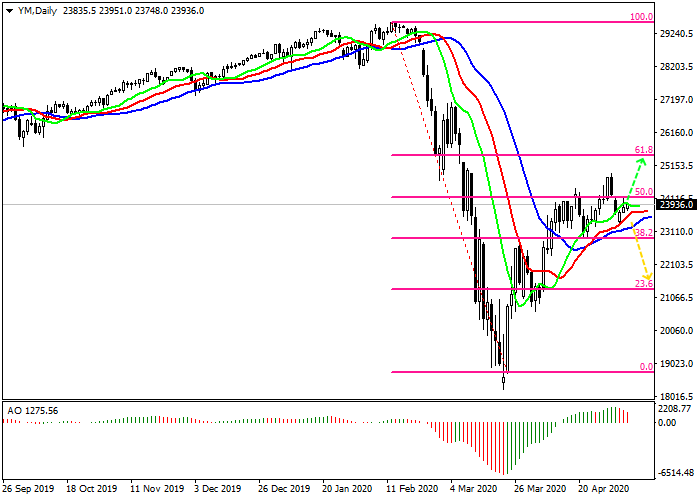This screenshot has width=700, height=500.
Task: Click the lowest candlestick wick near 18500
Action: [504, 384]
